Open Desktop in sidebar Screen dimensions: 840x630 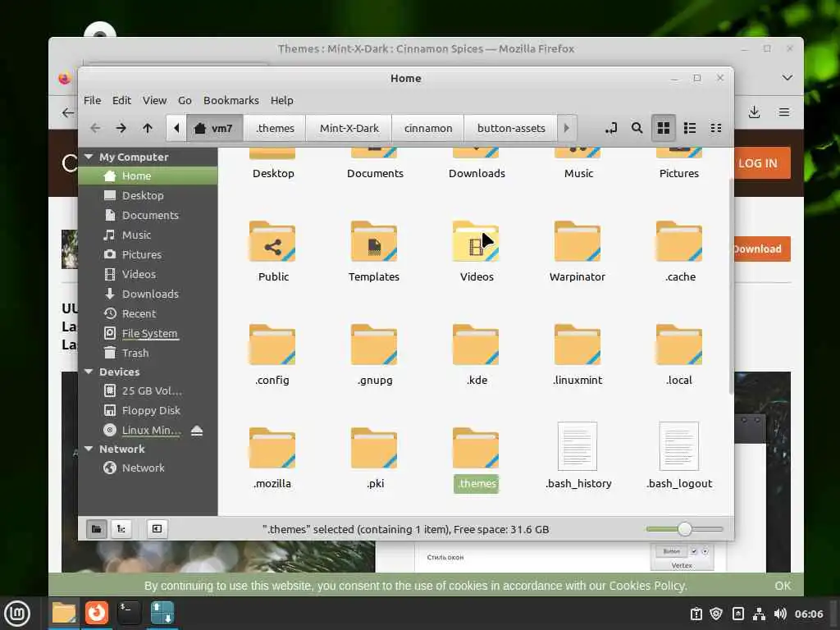point(148,195)
